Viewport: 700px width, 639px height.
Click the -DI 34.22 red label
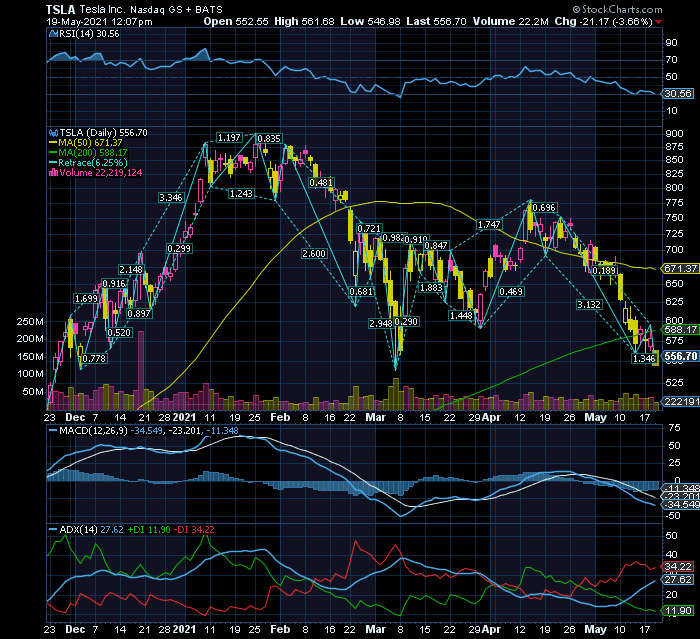coord(194,530)
